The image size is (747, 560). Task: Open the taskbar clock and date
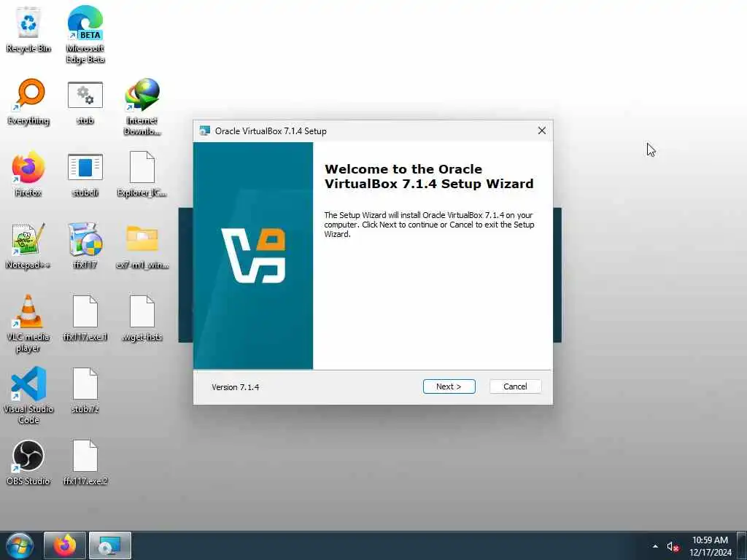pyautogui.click(x=710, y=546)
